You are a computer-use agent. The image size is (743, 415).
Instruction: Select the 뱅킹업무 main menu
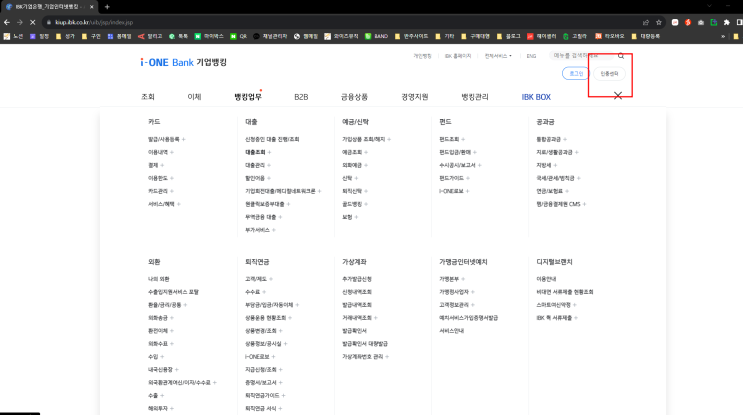coord(248,97)
